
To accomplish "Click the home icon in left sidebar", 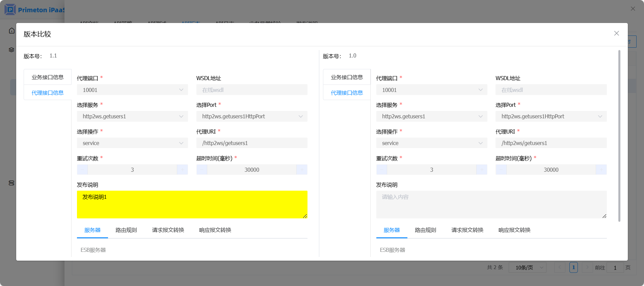I will [12, 31].
